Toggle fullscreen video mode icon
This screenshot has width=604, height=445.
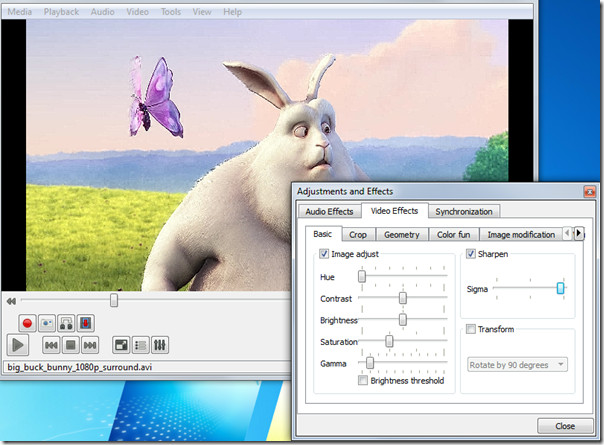pyautogui.click(x=121, y=345)
